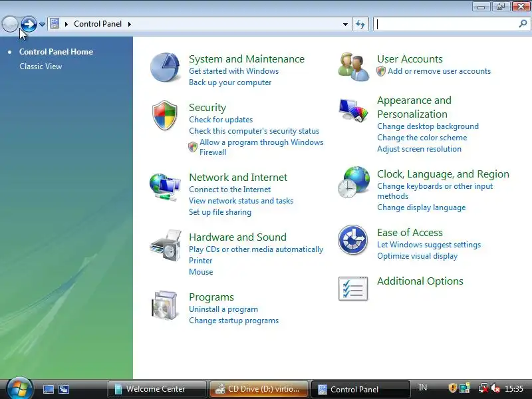532x399 pixels.
Task: Click View network status and tasks
Action: coord(241,201)
